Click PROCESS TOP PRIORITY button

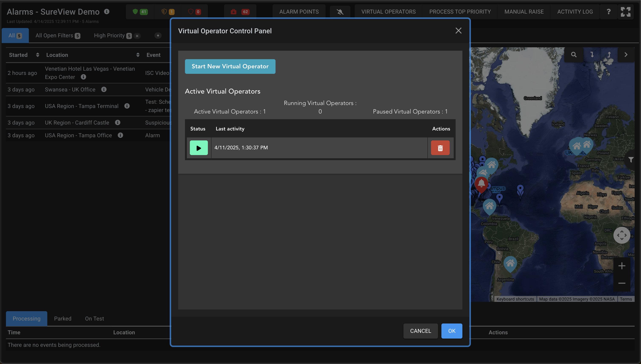tap(460, 12)
